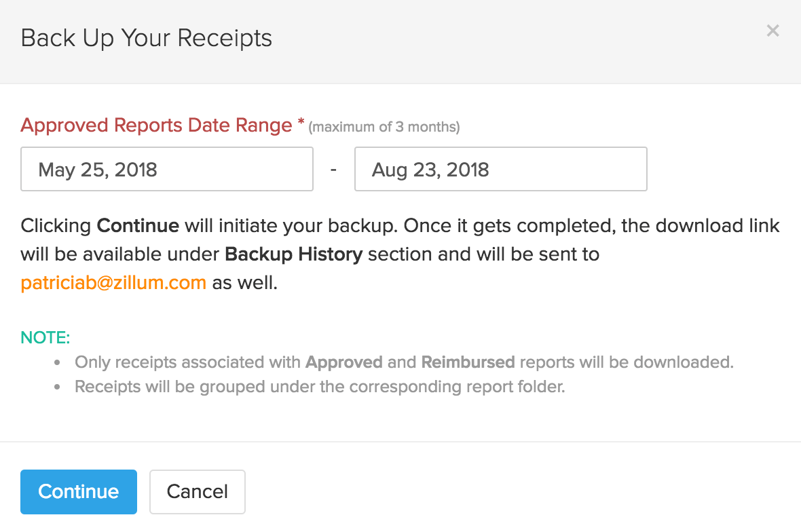Viewport: 801px width, 532px height.
Task: Close the Back Up Your Receipts dialog
Action: tap(772, 31)
